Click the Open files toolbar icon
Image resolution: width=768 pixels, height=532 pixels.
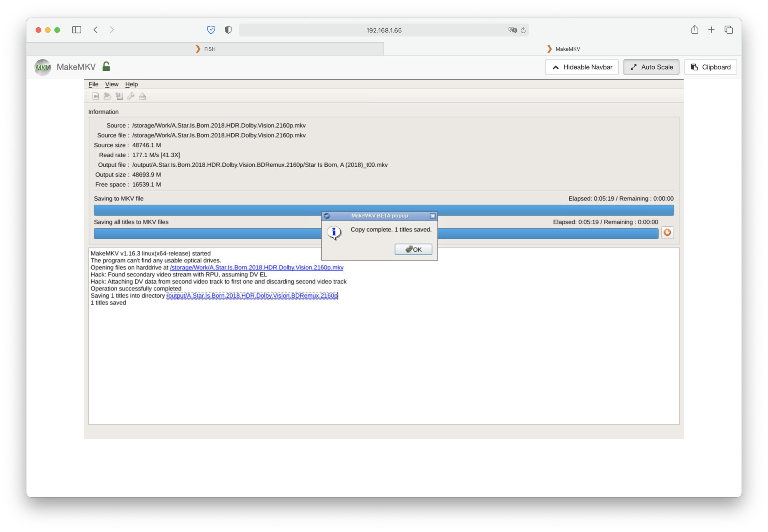coord(96,96)
